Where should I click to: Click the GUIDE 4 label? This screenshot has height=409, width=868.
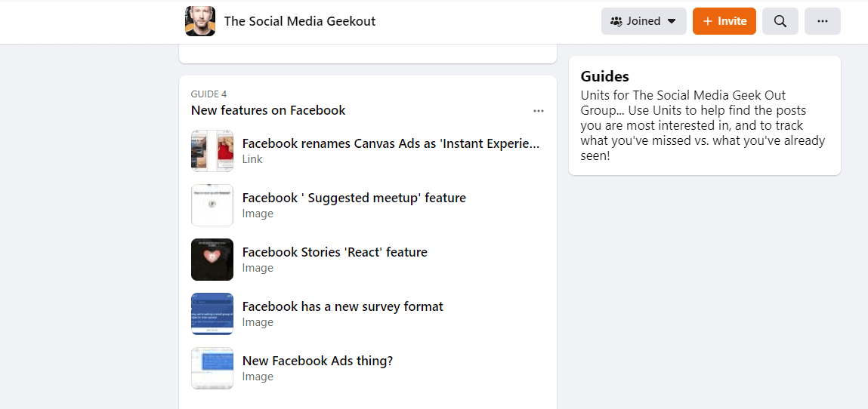coord(209,94)
